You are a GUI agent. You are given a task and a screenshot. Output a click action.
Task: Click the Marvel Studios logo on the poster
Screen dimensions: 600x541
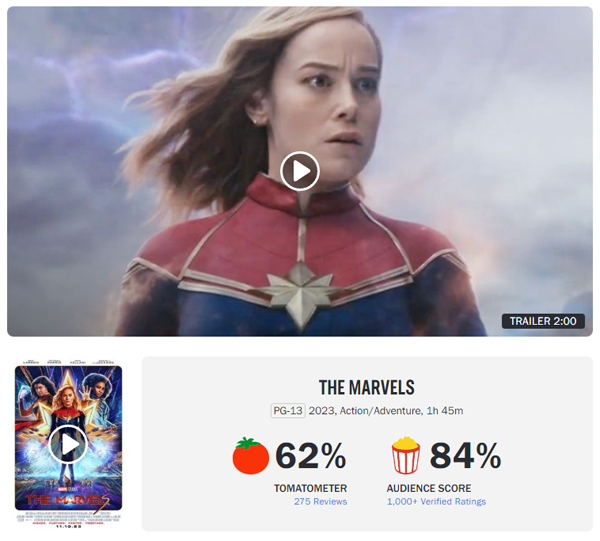coord(67,489)
